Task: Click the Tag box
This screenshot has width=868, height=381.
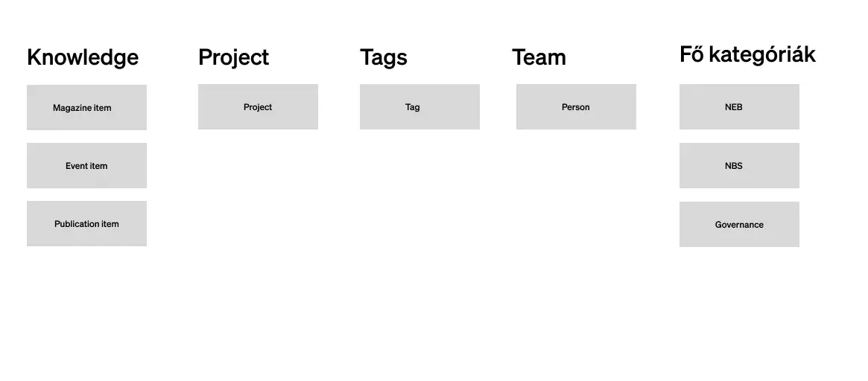Action: tap(419, 106)
